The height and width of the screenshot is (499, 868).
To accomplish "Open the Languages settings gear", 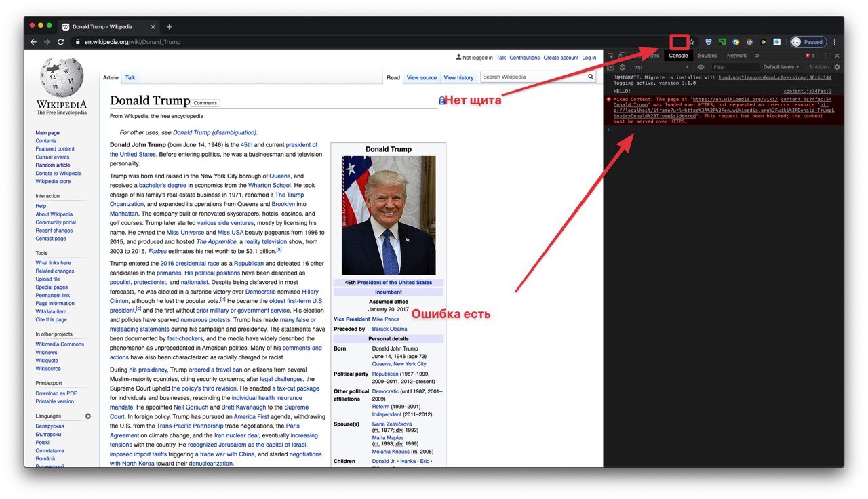I will point(87,416).
